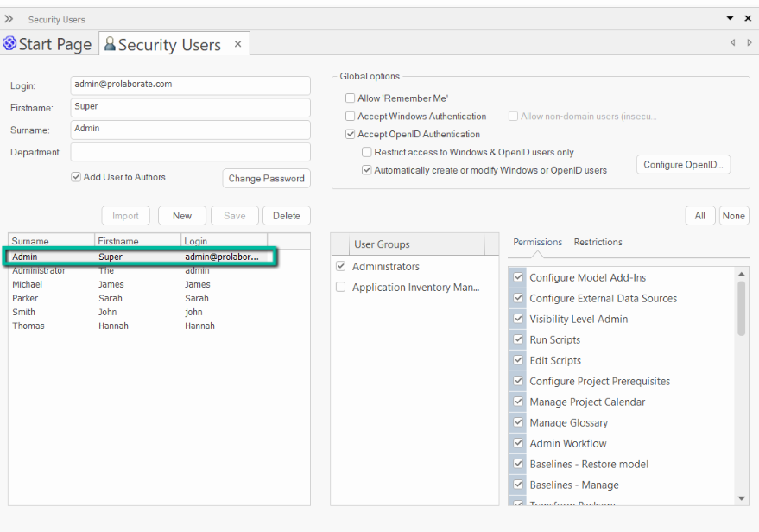The image size is (759, 532).
Task: Click the Change Password button
Action: (x=266, y=178)
